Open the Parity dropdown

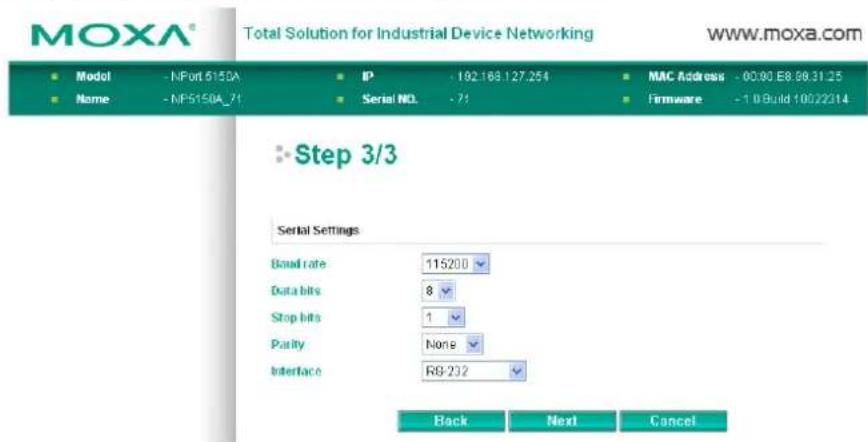tap(452, 344)
